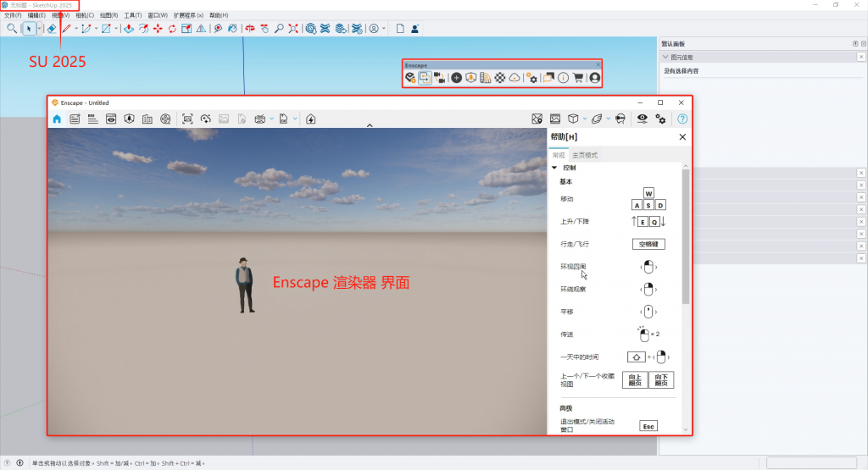Open Enscape Uploads cloud icon
The image size is (868, 470).
(x=515, y=78)
